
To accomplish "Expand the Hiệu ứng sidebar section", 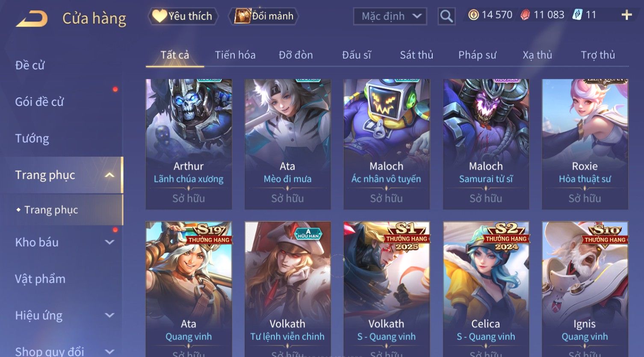I will [109, 315].
